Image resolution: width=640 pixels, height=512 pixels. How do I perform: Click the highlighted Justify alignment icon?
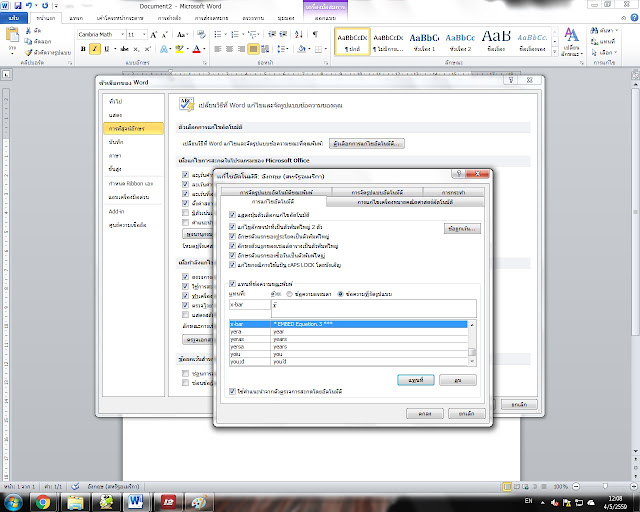point(253,49)
